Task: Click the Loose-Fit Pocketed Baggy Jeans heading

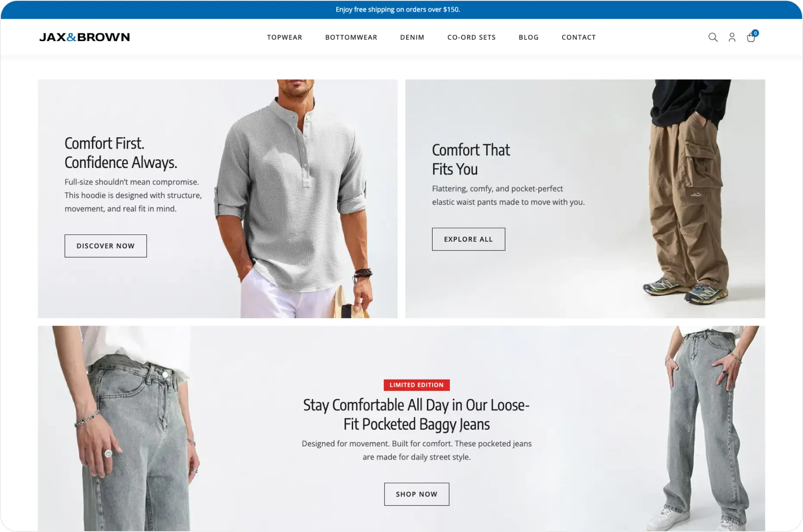Action: (417, 415)
